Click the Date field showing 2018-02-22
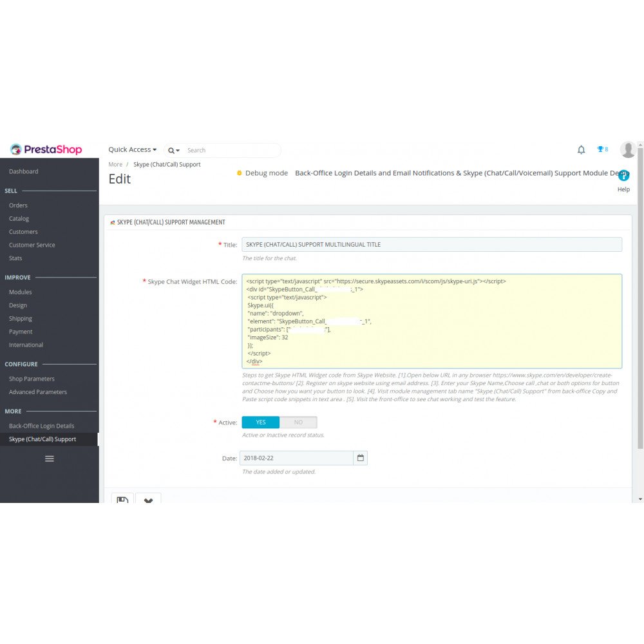 click(296, 458)
